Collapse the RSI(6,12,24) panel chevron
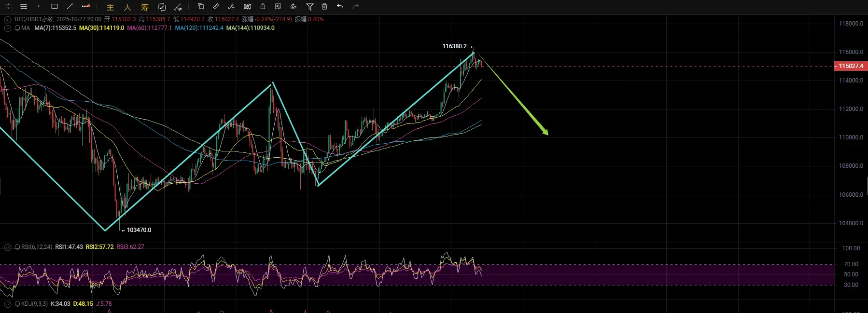868x313 pixels. [x=8, y=247]
